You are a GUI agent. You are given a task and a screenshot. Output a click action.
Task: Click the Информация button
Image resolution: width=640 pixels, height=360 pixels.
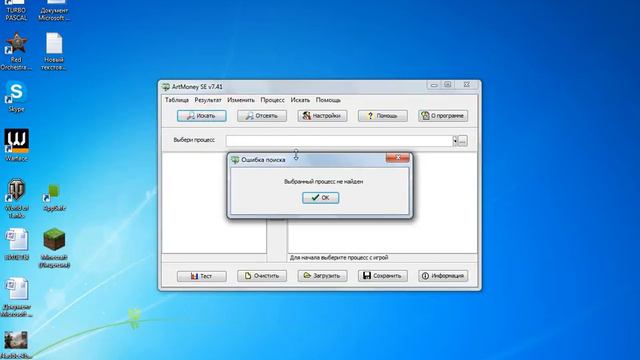pyautogui.click(x=443, y=276)
